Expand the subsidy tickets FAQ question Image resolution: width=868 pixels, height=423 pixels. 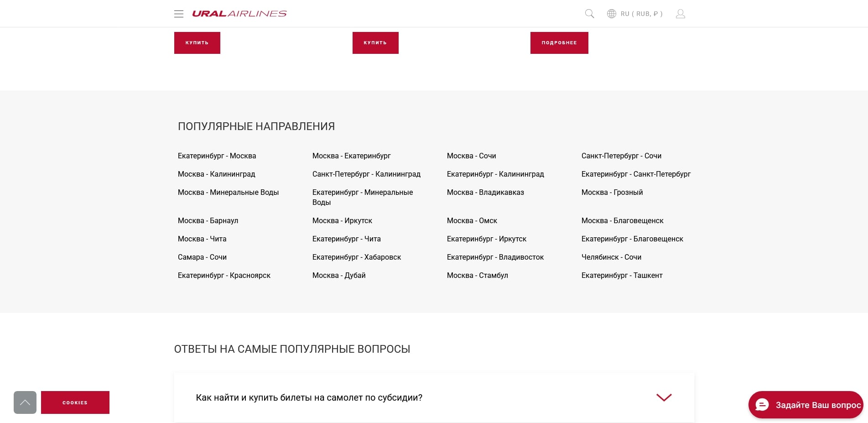pyautogui.click(x=309, y=397)
